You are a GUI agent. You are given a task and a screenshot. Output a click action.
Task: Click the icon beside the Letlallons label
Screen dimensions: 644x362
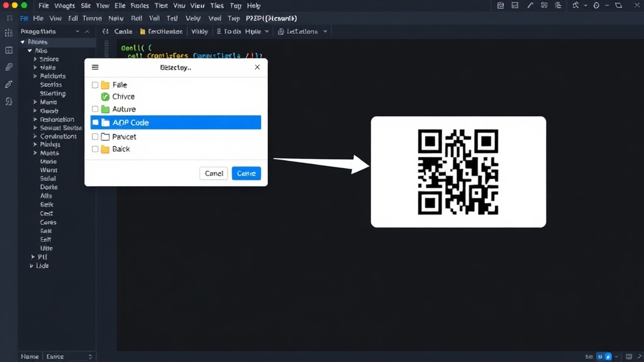tap(281, 31)
